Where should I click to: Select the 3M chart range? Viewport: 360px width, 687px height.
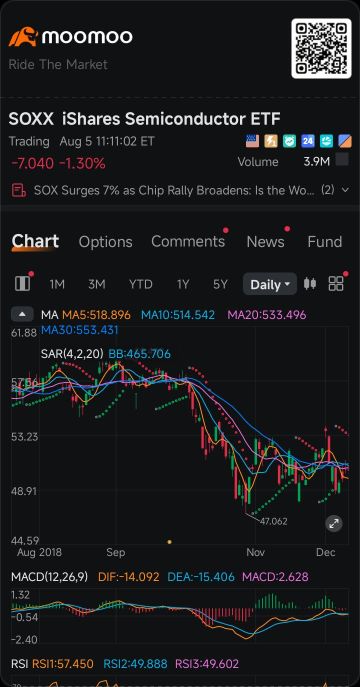pyautogui.click(x=96, y=284)
